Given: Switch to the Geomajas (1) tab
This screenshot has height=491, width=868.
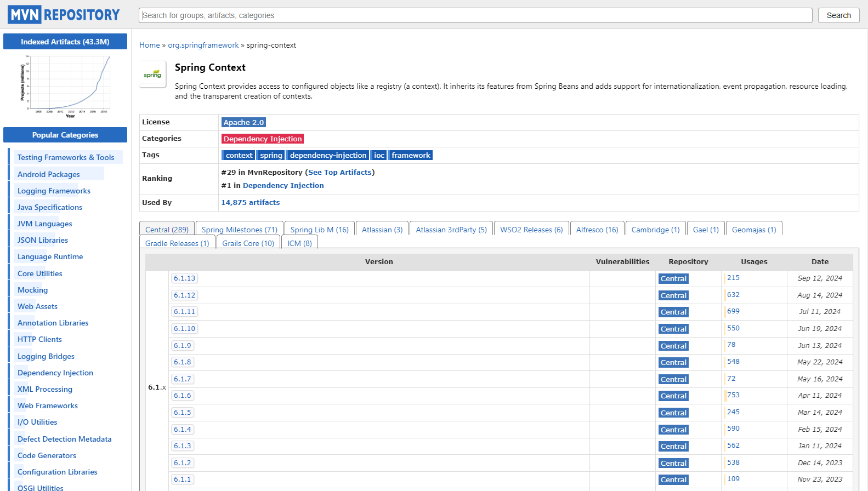Looking at the screenshot, I should (x=754, y=230).
